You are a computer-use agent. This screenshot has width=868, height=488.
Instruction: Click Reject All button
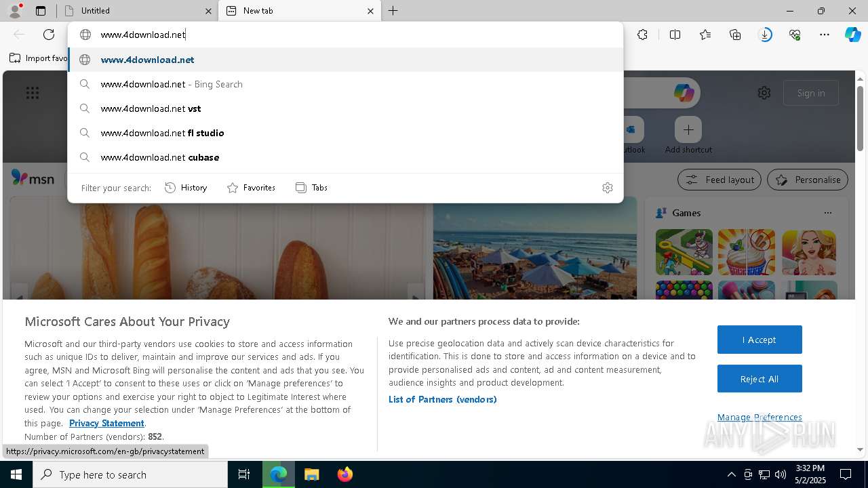click(x=759, y=379)
